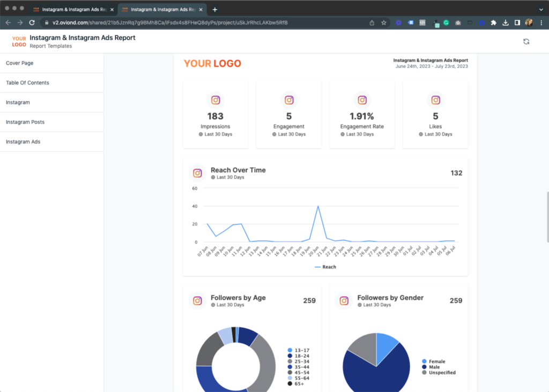Click the Followers by Age heading
This screenshot has height=392, width=549.
point(238,298)
